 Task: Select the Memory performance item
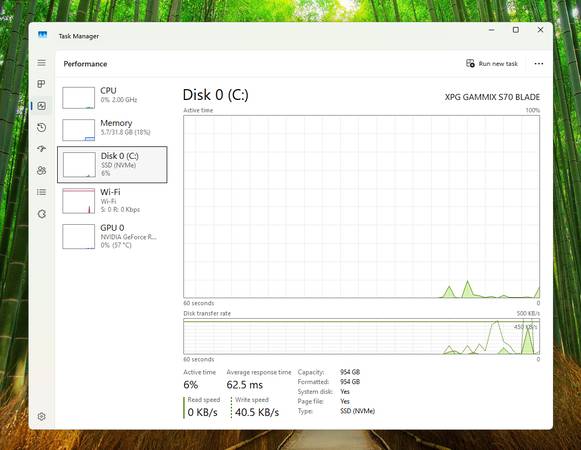tap(112, 129)
